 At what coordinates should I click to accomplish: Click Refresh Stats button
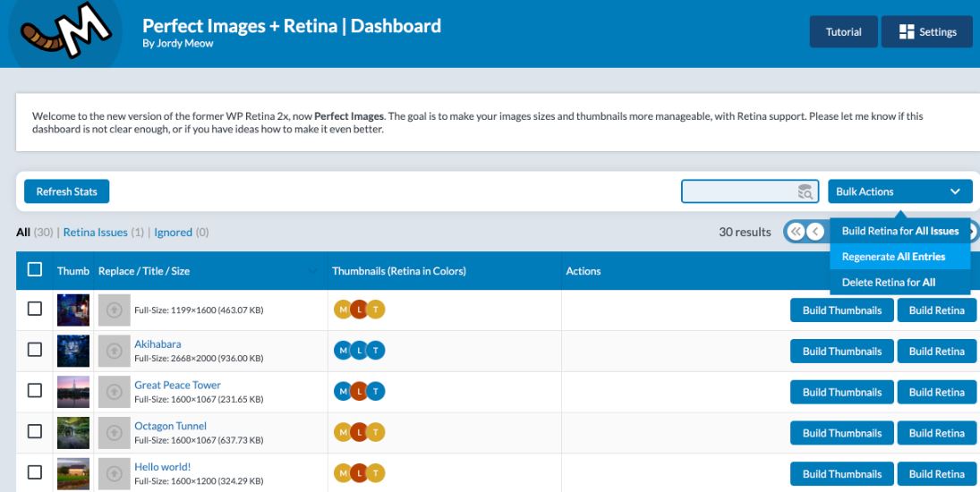(67, 191)
